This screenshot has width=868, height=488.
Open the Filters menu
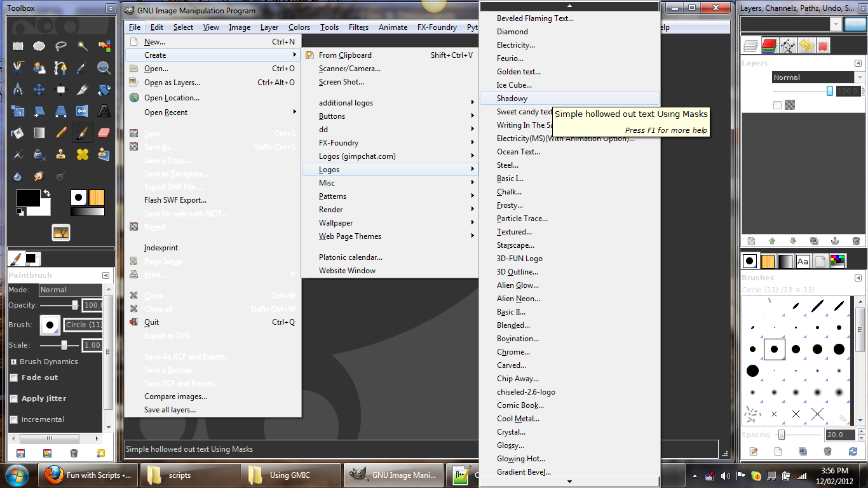point(358,27)
